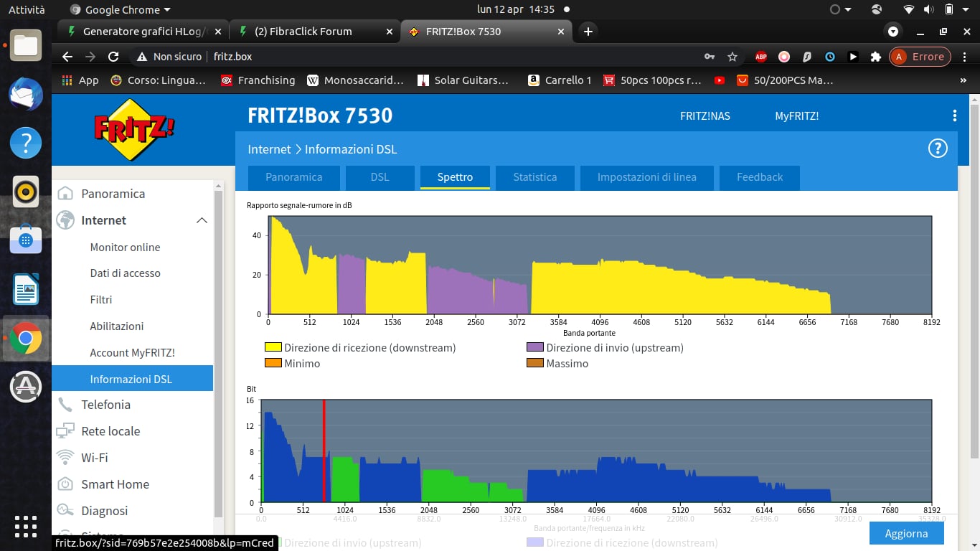Open the help question mark icon
This screenshot has width=980, height=551.
click(x=937, y=149)
